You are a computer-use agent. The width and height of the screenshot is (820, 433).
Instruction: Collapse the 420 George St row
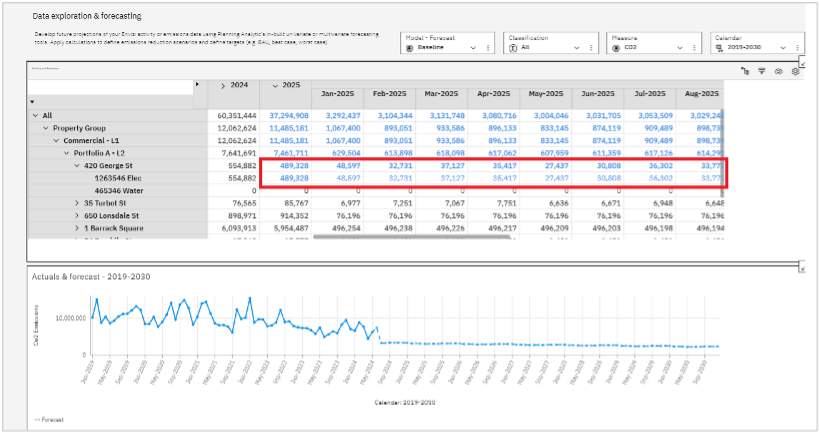click(76, 166)
